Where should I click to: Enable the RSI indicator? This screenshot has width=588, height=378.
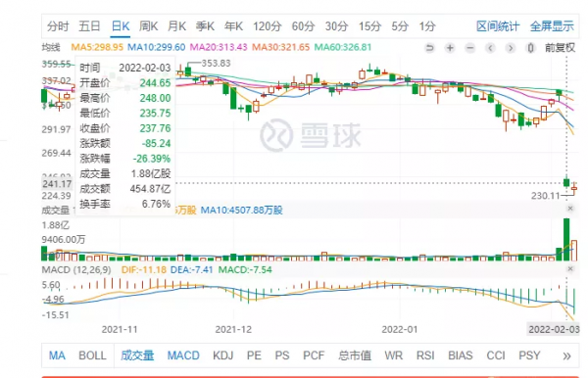[425, 355]
